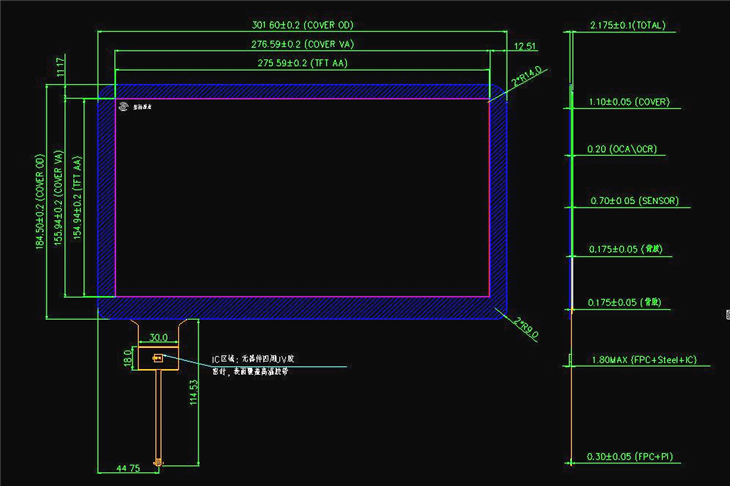Screen dimensions: 730x486
Task: Click the 18.0 FPC height dimension
Action: (128, 358)
